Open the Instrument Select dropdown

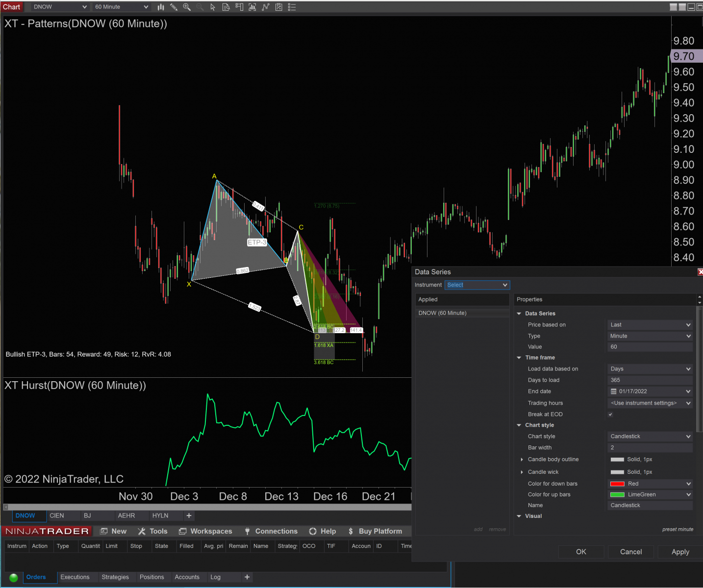coord(477,285)
